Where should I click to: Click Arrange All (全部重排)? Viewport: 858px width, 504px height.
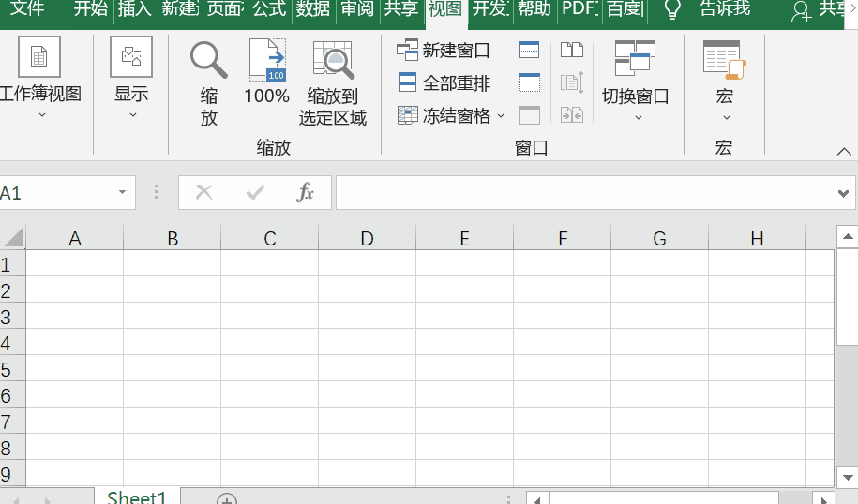tap(444, 83)
